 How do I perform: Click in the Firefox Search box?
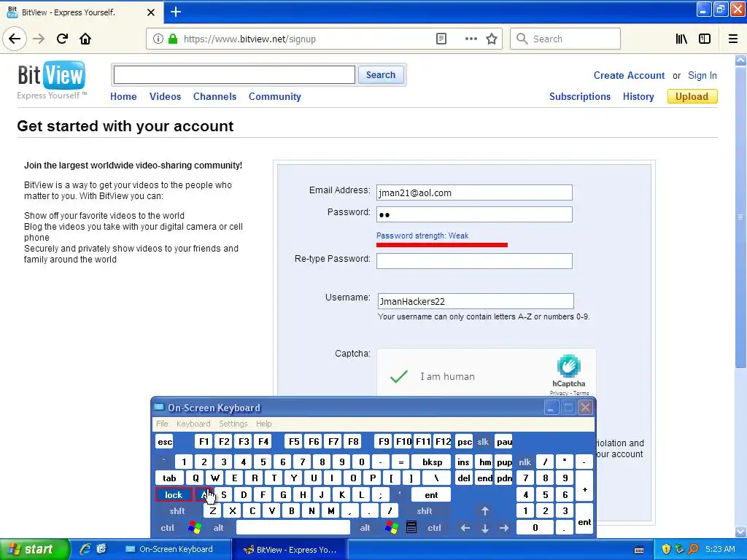click(x=565, y=39)
